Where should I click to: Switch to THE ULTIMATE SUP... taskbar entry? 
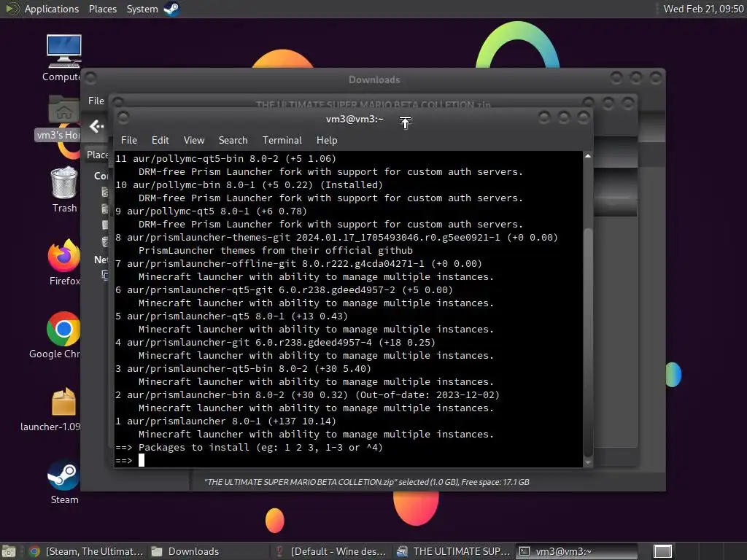(454, 551)
